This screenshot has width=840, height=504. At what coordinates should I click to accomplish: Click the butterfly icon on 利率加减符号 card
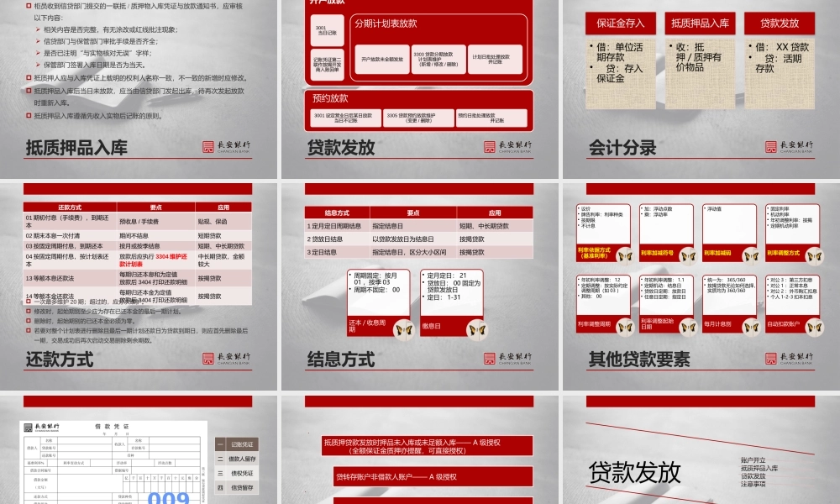tap(687, 255)
